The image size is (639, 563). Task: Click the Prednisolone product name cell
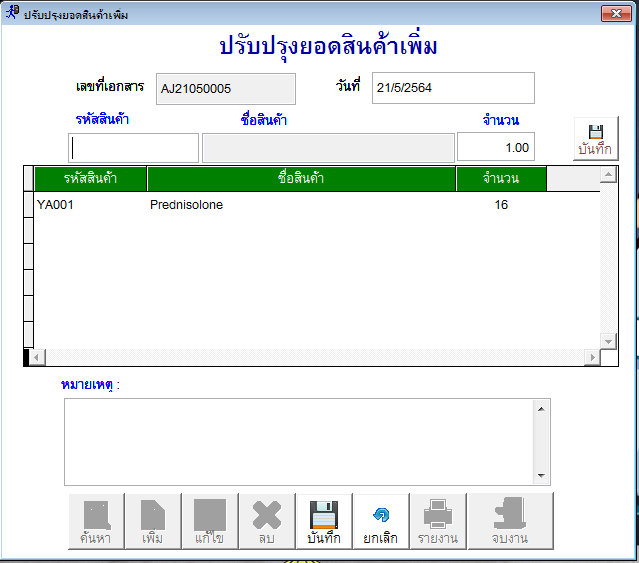coord(187,205)
